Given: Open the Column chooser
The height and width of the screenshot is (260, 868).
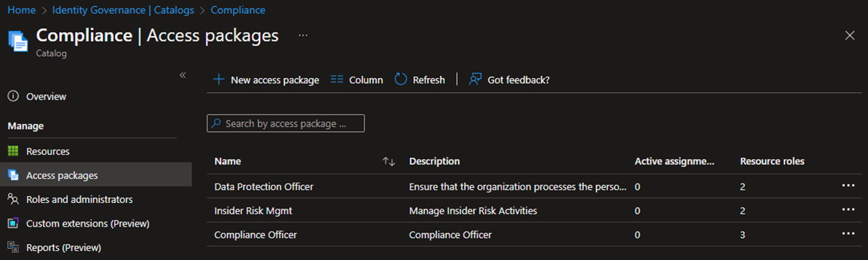Looking at the screenshot, I should coord(357,79).
